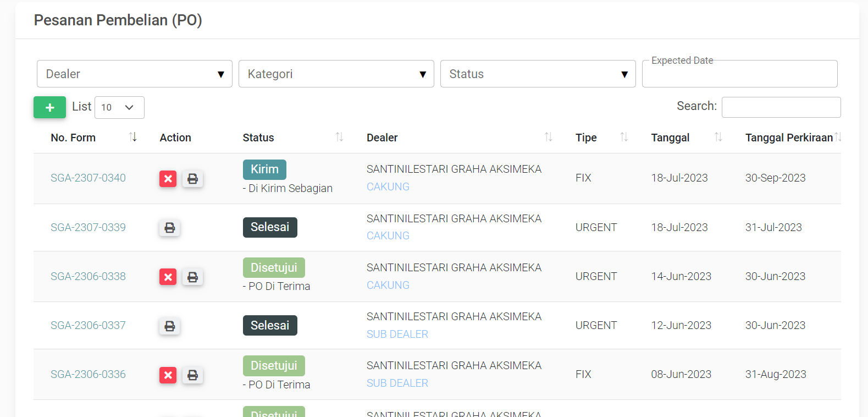Click the green add new PO button
This screenshot has height=417, width=868.
pos(49,107)
